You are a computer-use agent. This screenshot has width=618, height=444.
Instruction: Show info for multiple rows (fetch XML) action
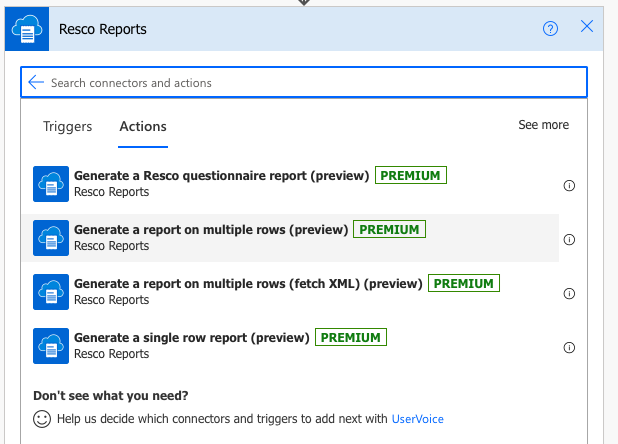[569, 293]
